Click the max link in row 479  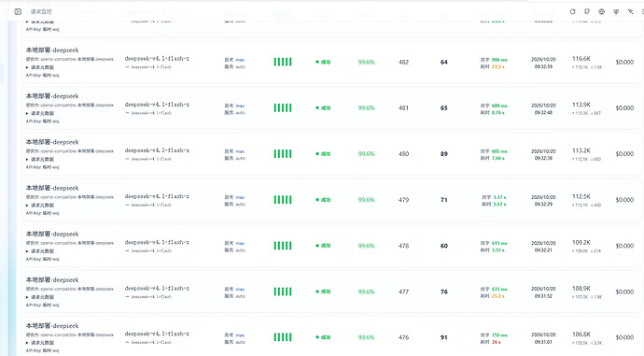(x=240, y=198)
